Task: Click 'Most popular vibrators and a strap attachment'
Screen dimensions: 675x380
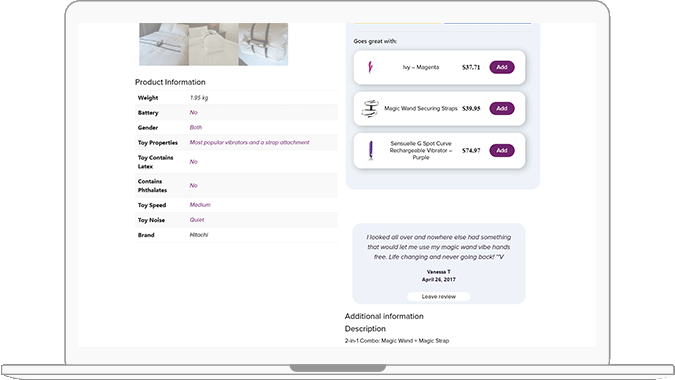Action: point(249,142)
